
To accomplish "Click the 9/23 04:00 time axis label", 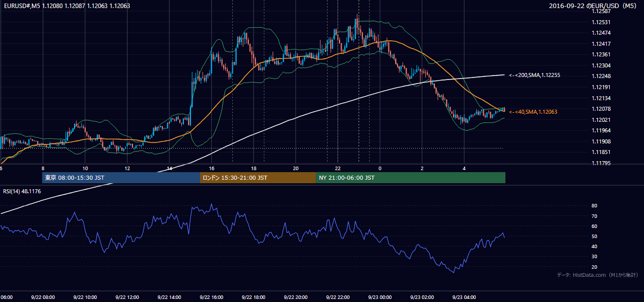I will (464, 297).
